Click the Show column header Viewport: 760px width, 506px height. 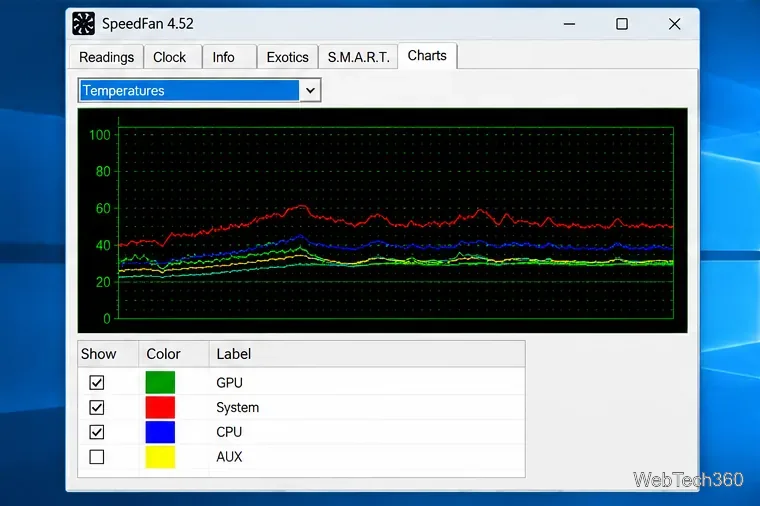tap(108, 354)
